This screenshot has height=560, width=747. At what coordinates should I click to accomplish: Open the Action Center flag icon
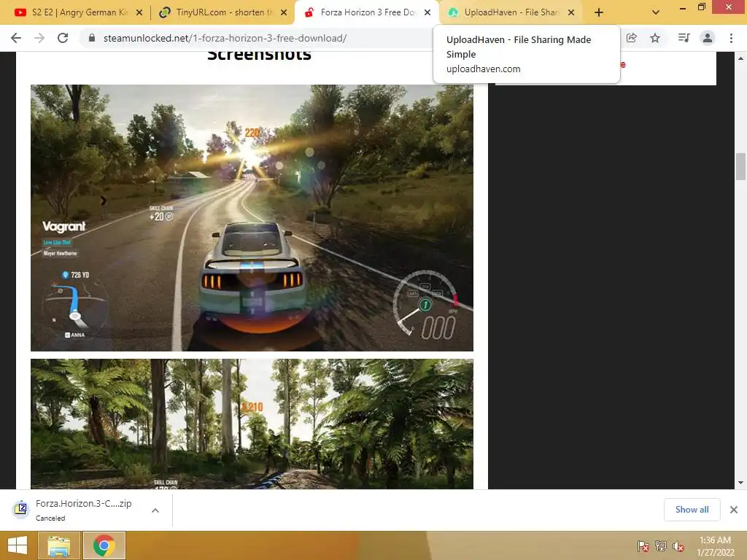643,546
